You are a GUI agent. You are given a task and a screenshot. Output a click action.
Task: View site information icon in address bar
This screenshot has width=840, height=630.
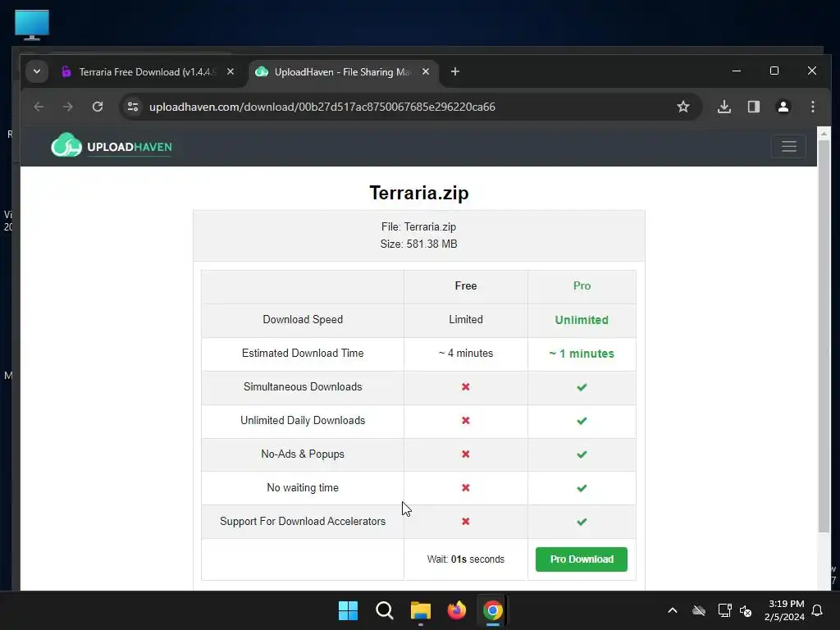[133, 107]
